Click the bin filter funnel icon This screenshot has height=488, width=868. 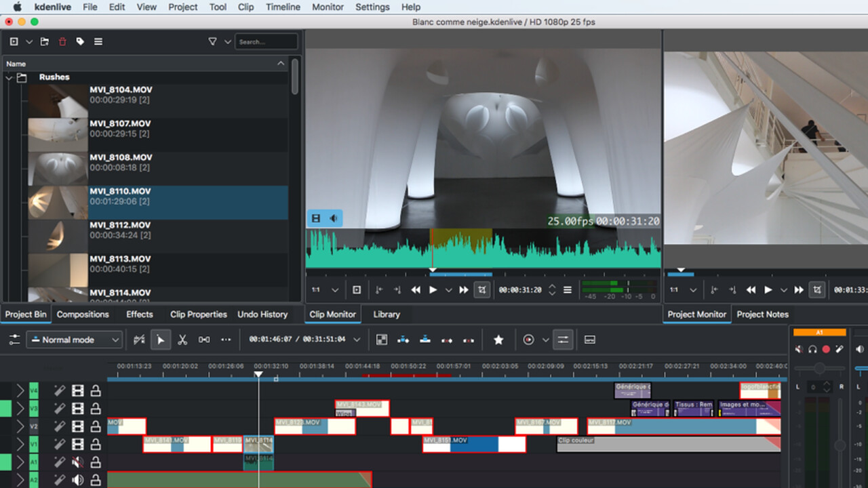tap(212, 41)
